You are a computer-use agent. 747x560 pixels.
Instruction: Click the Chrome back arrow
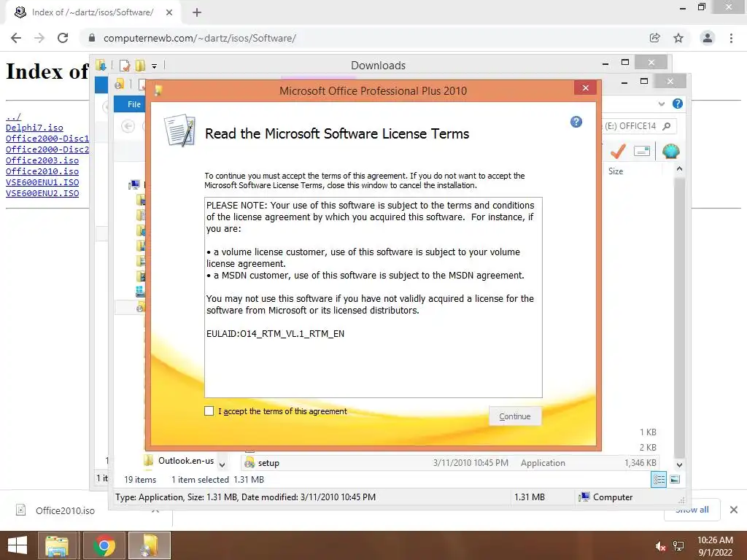[16, 38]
